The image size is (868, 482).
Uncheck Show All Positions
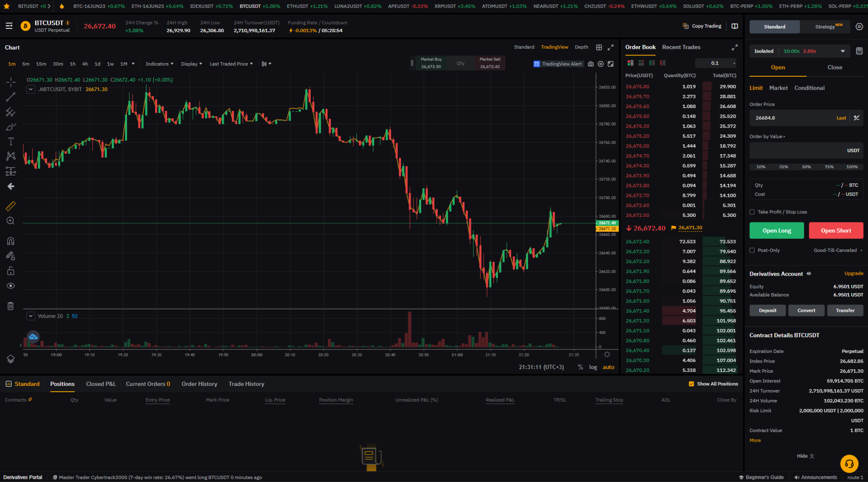pyautogui.click(x=691, y=384)
